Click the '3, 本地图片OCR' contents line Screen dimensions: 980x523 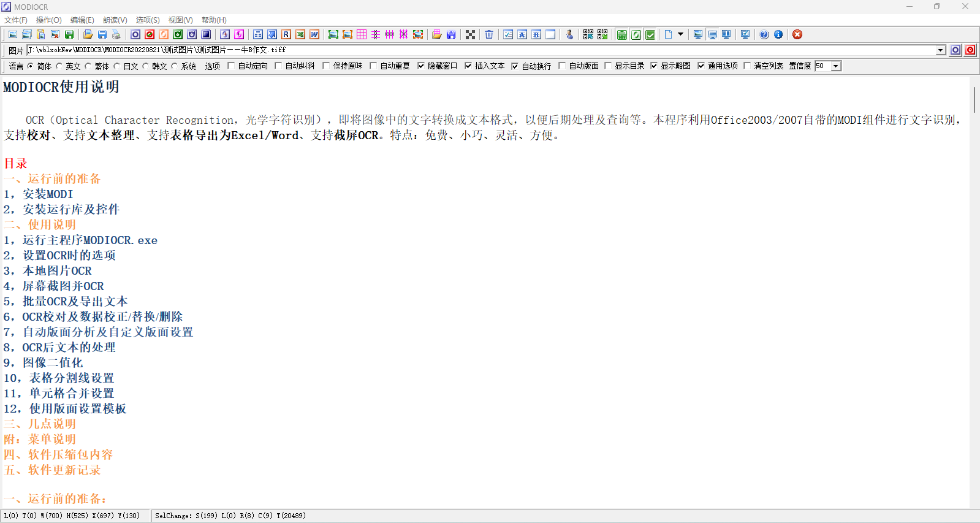pos(47,271)
